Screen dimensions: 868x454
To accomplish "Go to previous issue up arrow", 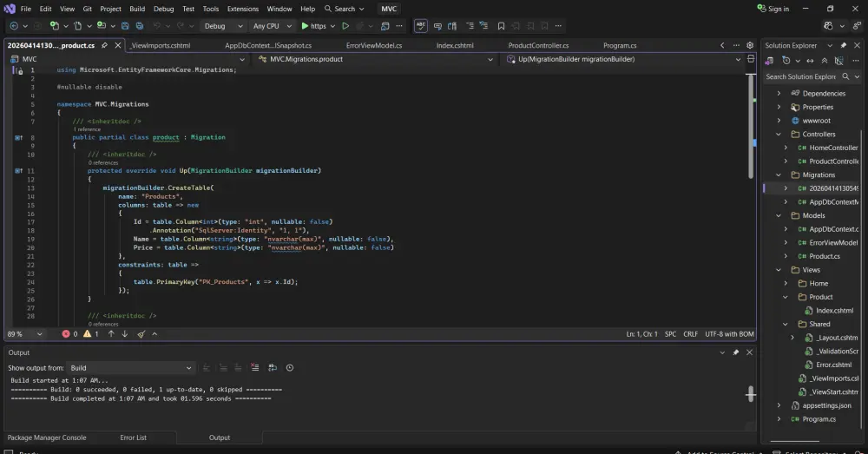I will pyautogui.click(x=111, y=334).
